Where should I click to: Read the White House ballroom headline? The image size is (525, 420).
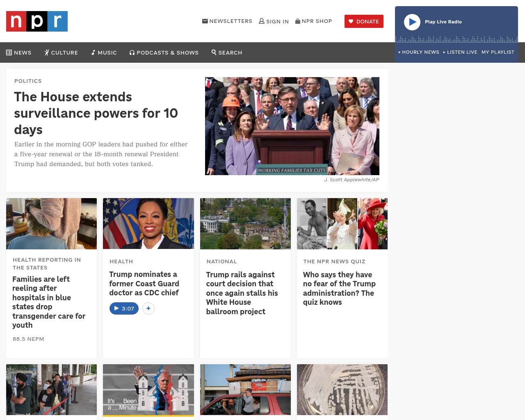(242, 293)
